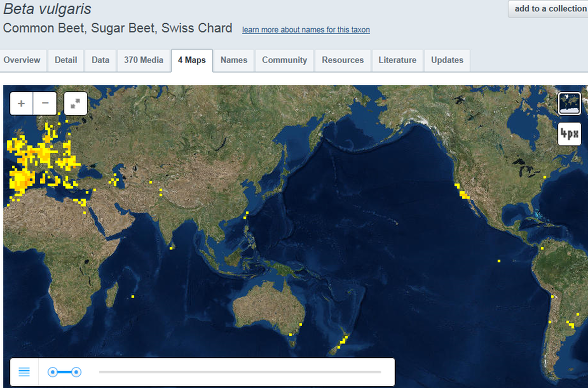Zoom in with the map plus button
Image resolution: width=588 pixels, height=388 pixels.
point(21,103)
